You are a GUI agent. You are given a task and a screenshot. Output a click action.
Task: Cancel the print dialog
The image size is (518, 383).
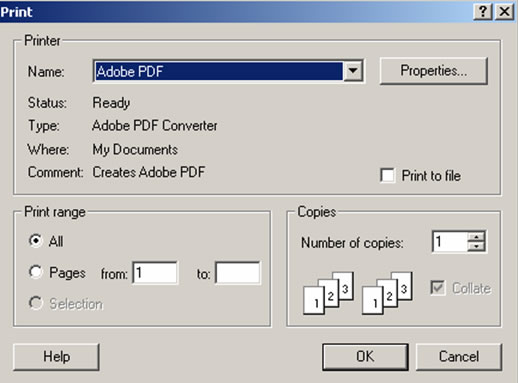click(x=459, y=357)
